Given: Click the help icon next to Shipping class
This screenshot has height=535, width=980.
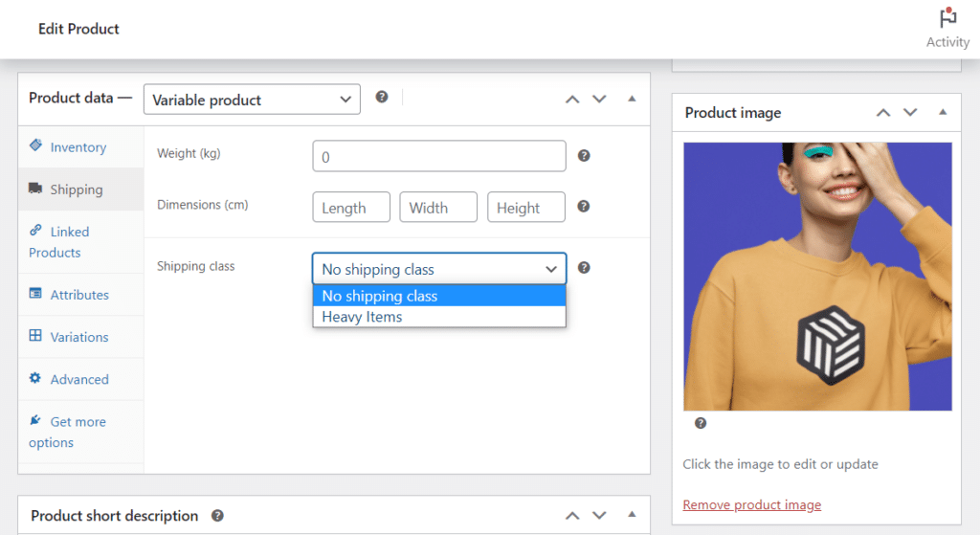Looking at the screenshot, I should pyautogui.click(x=584, y=268).
